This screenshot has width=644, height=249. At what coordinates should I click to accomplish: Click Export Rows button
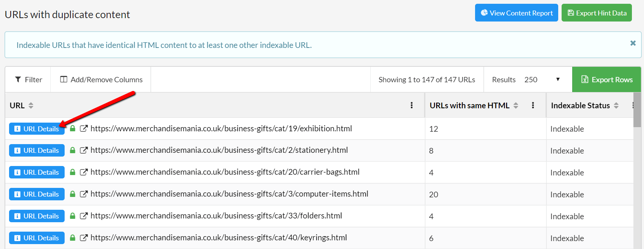coord(607,80)
